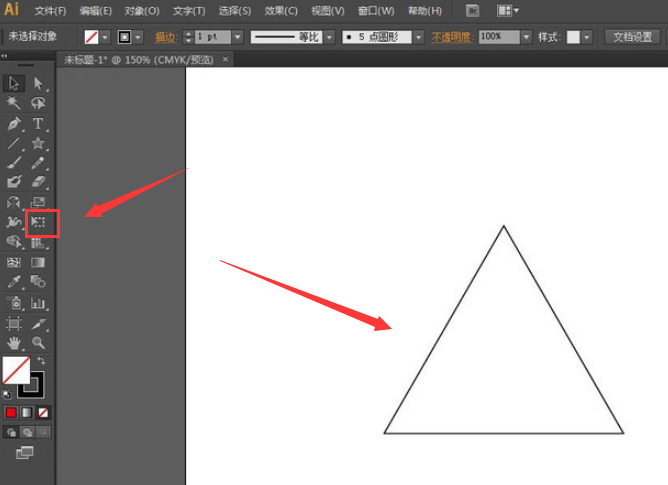Expand stroke weight 1 pt dropdown
The height and width of the screenshot is (485, 668).
pyautogui.click(x=238, y=37)
